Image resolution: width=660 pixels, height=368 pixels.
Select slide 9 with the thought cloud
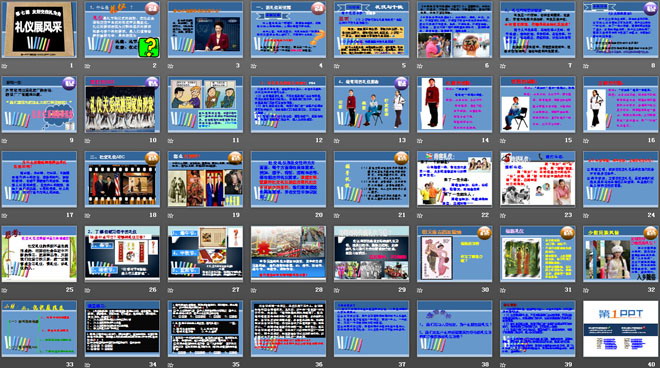coord(39,104)
